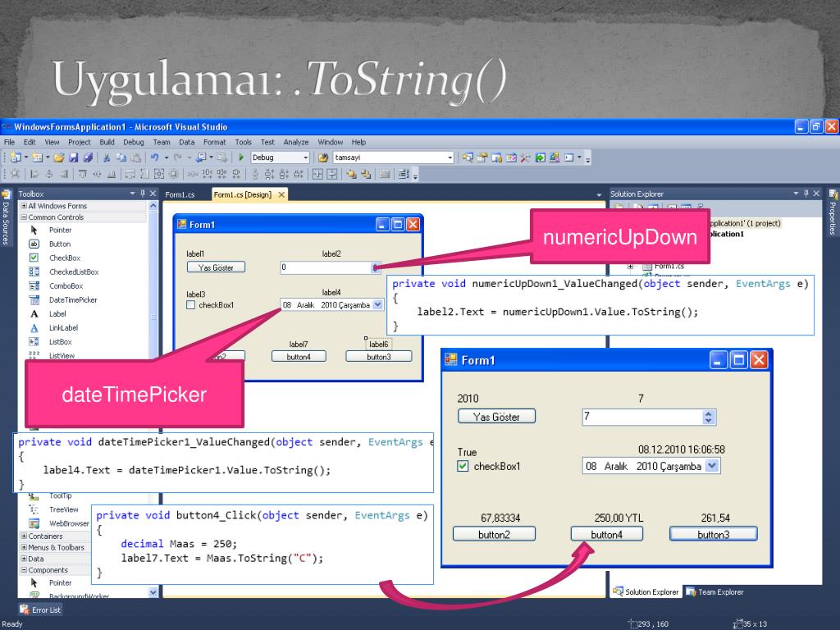This screenshot has width=840, height=630.
Task: Click the Find in Files icon
Action: pyautogui.click(x=323, y=157)
